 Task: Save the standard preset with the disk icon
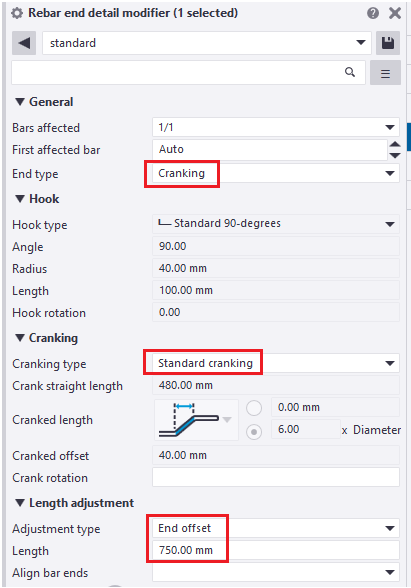388,43
